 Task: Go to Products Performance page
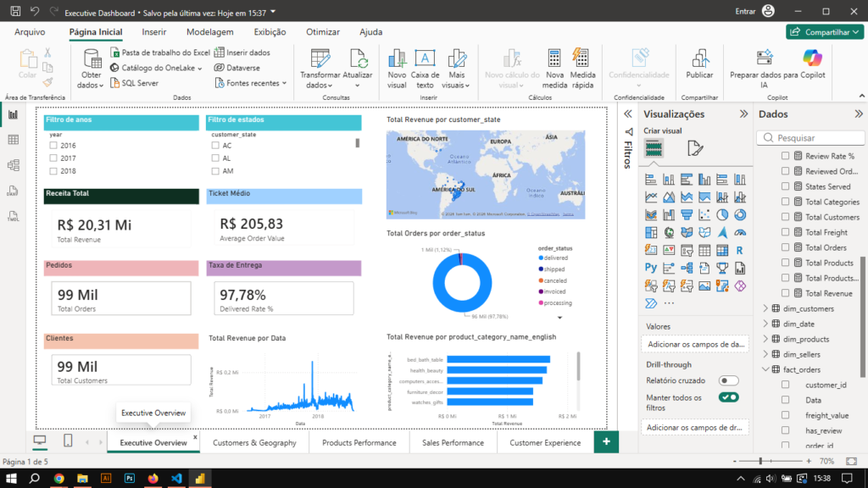pos(359,442)
